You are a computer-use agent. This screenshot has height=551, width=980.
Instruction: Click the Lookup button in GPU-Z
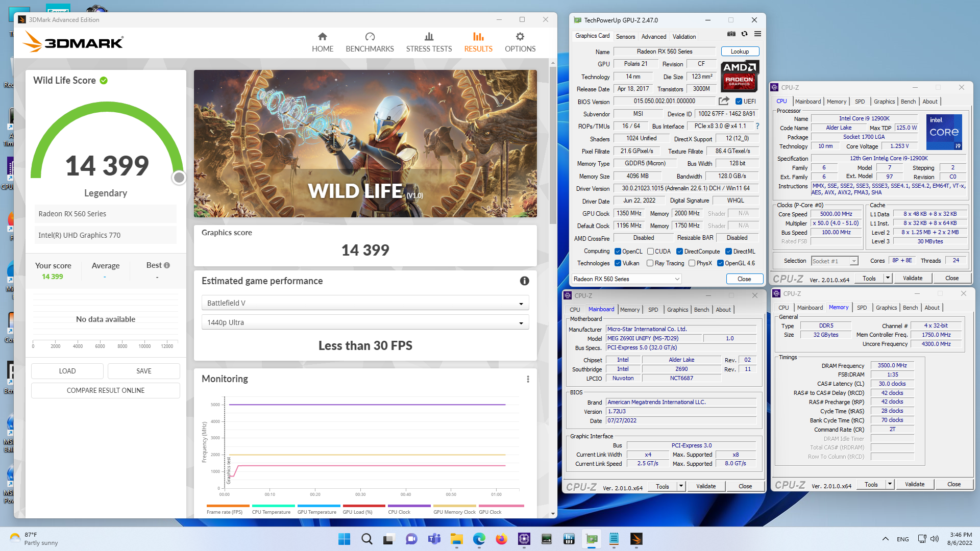[x=740, y=52]
